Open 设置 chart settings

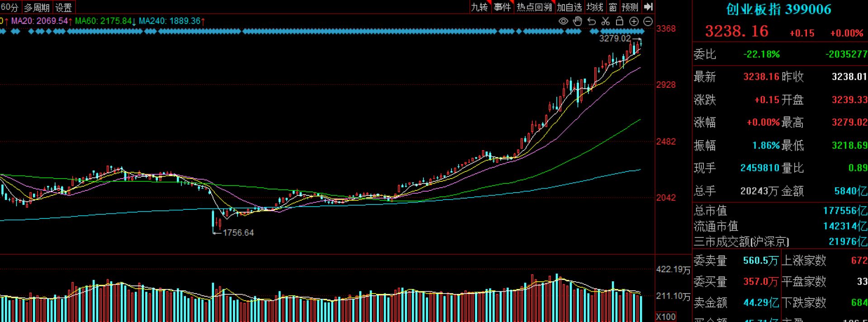tap(64, 7)
